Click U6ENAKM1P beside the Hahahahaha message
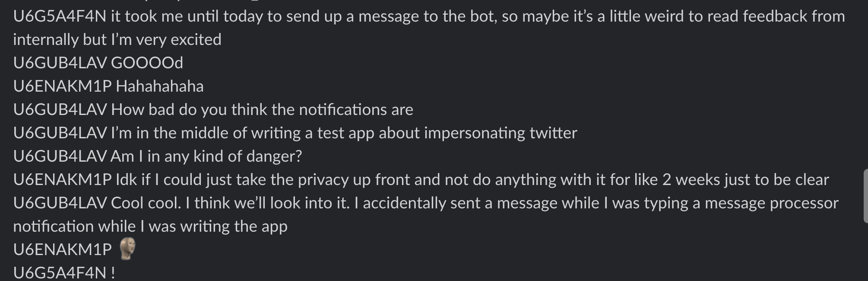 point(63,86)
